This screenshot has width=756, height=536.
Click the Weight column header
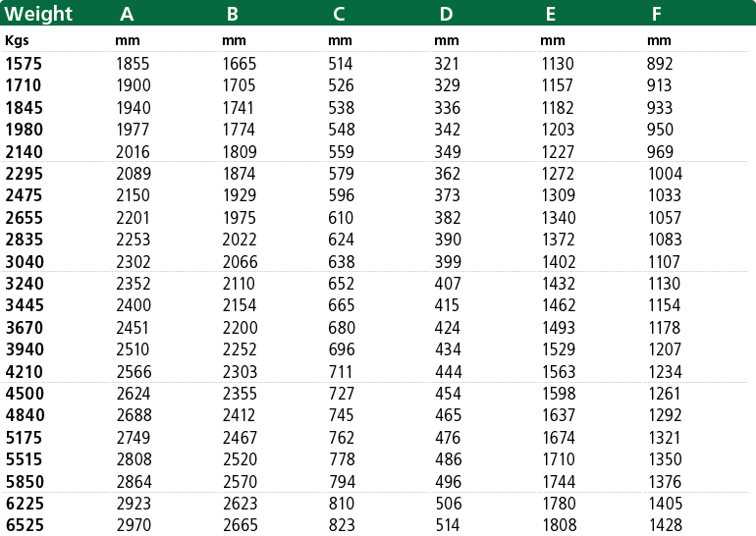pyautogui.click(x=38, y=14)
